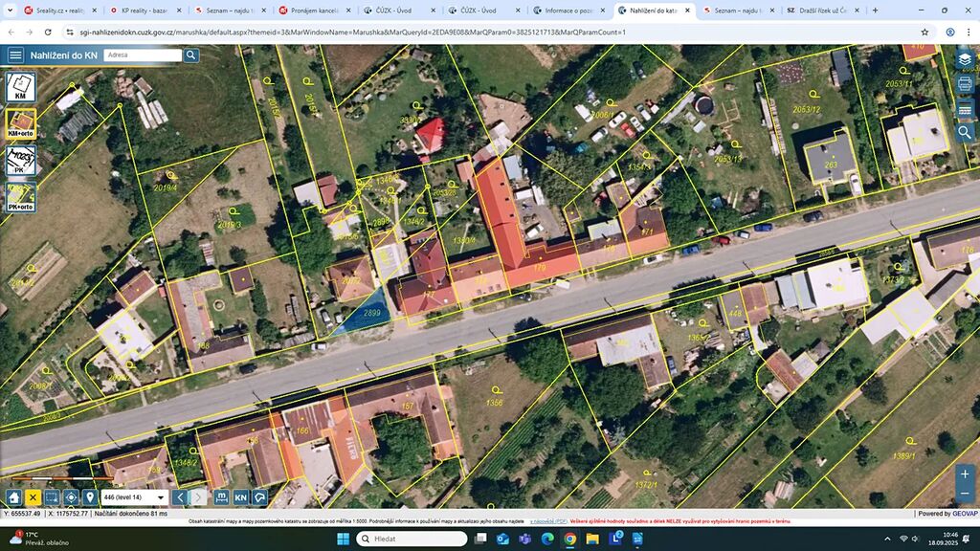Enable the PK+orto basemap

[21, 197]
